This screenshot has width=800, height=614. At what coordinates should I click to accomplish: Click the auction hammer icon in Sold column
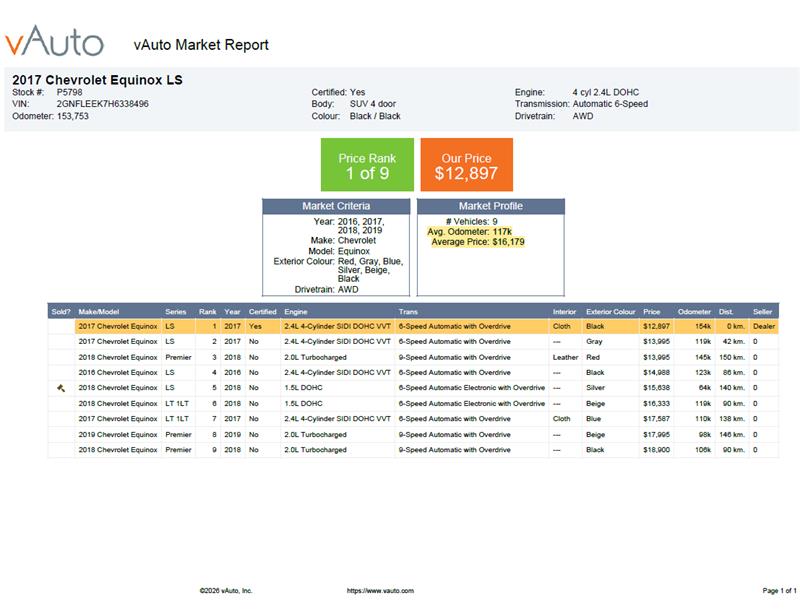[61, 388]
